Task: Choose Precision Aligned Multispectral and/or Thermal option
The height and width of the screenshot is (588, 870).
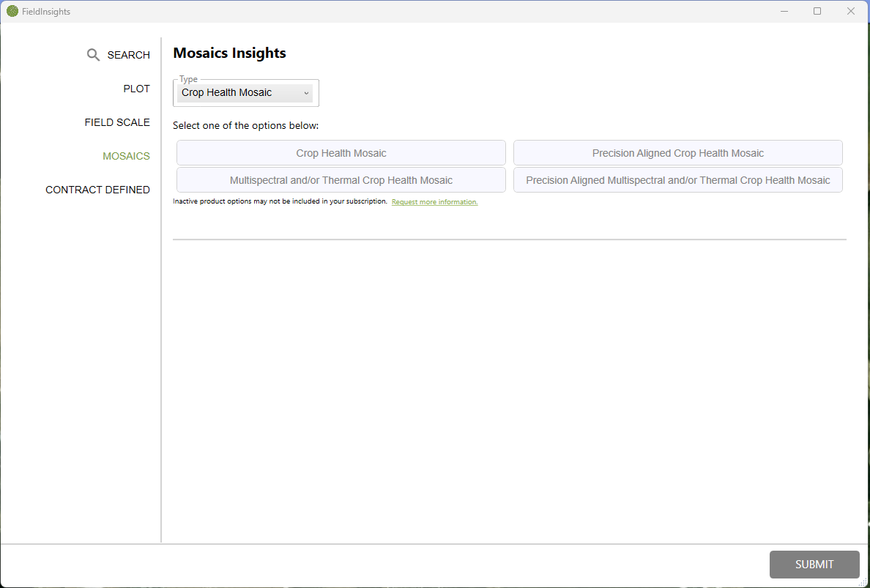Action: pos(677,180)
